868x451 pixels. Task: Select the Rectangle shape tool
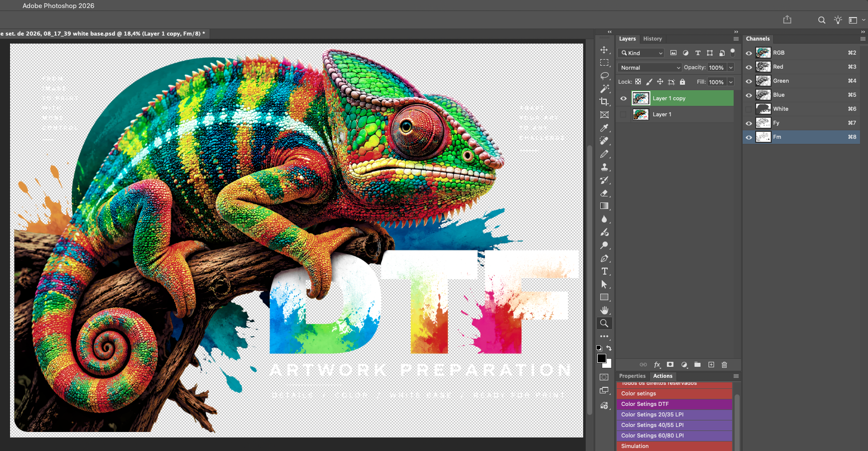coord(604,297)
